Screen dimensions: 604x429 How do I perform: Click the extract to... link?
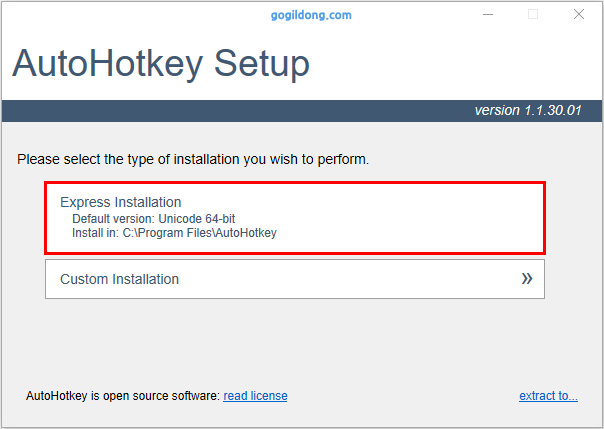[x=548, y=396]
